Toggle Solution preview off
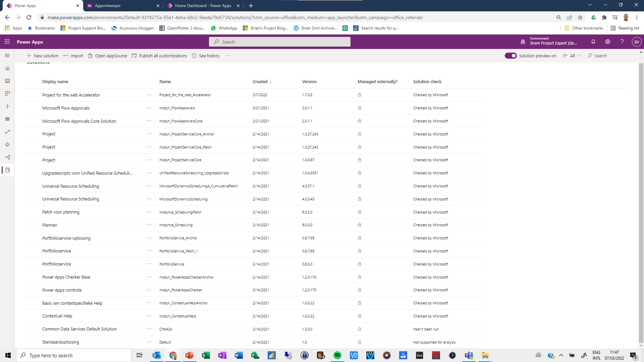644x362 pixels. [x=511, y=56]
